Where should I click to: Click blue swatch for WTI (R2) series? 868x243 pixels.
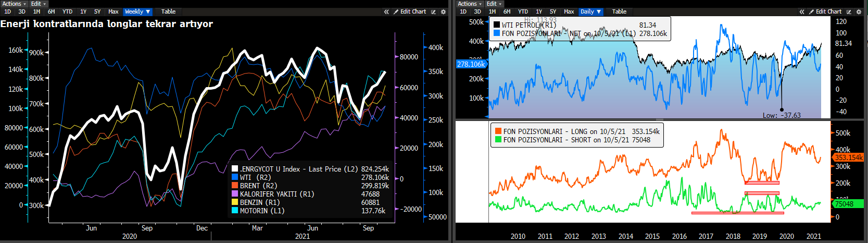[x=235, y=177]
